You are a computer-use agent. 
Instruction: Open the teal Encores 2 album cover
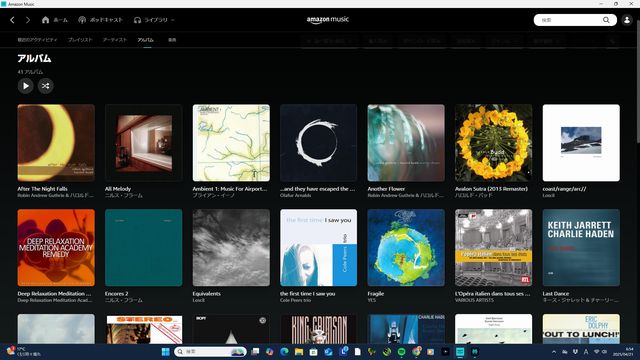coord(144,247)
